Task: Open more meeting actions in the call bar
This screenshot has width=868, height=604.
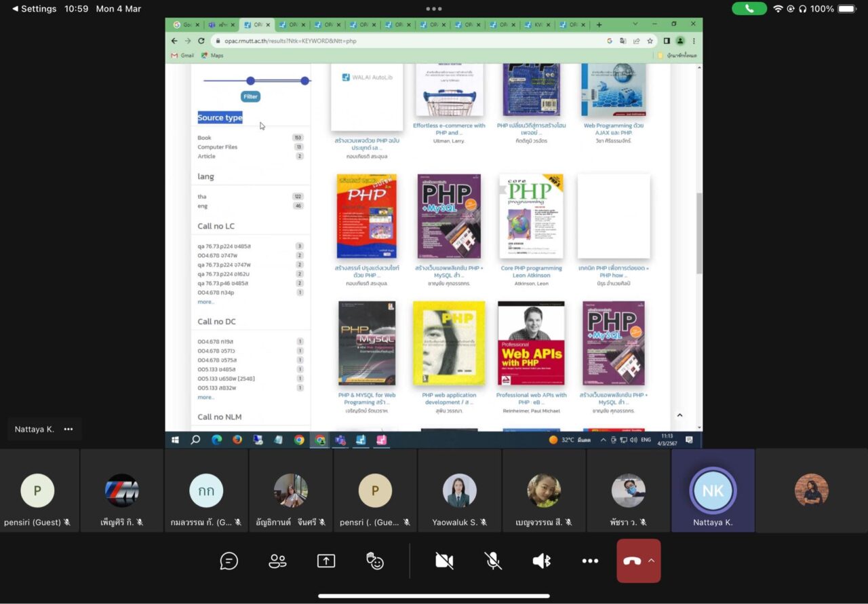Action: coord(590,561)
